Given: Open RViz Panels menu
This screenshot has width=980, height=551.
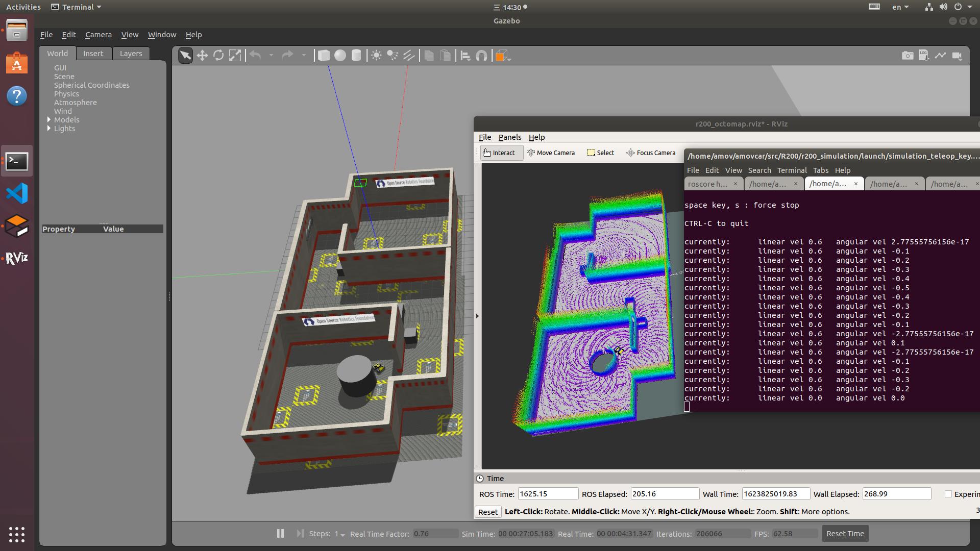Looking at the screenshot, I should 510,137.
